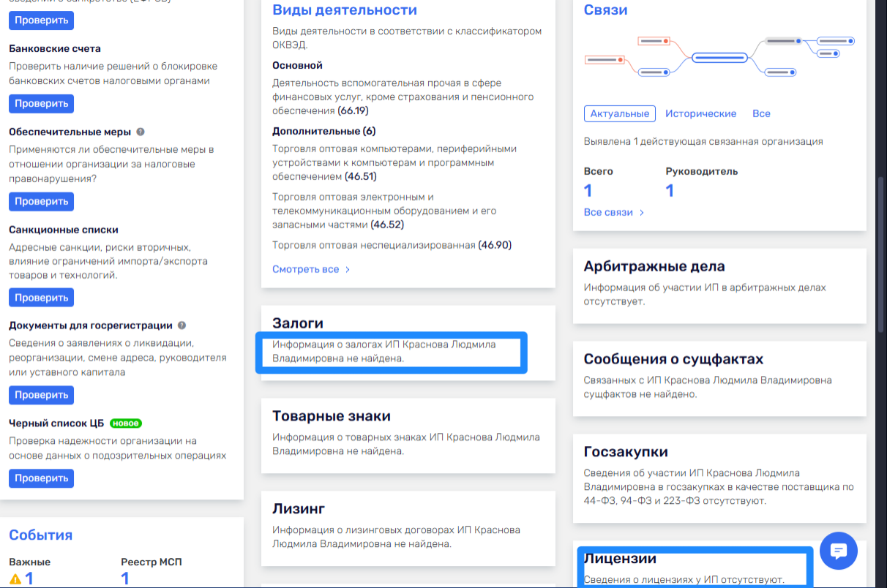Click help icon next to Документы для госрегистрации
The image size is (887, 588).
coord(181,325)
